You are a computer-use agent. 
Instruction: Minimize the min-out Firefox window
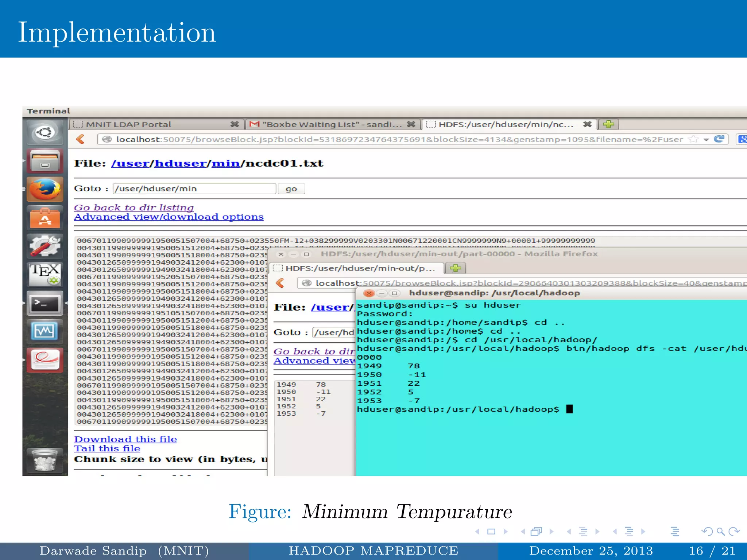294,254
